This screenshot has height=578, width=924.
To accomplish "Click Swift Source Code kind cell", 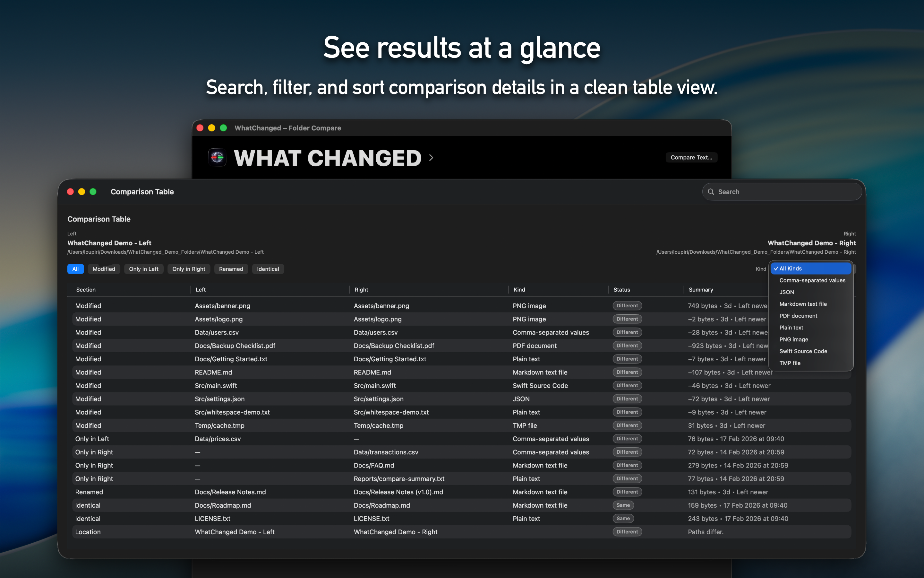I will [x=540, y=386].
